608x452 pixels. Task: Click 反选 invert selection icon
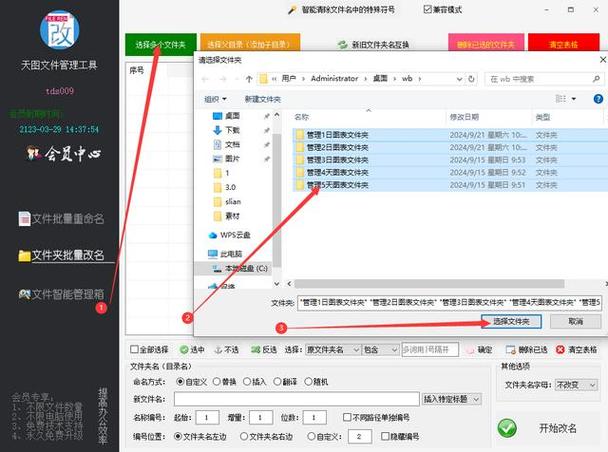[x=256, y=350]
